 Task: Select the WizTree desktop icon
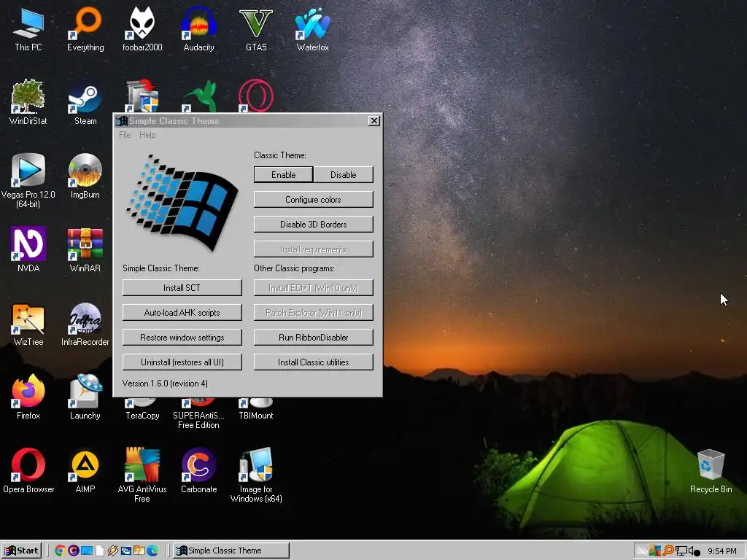[28, 324]
